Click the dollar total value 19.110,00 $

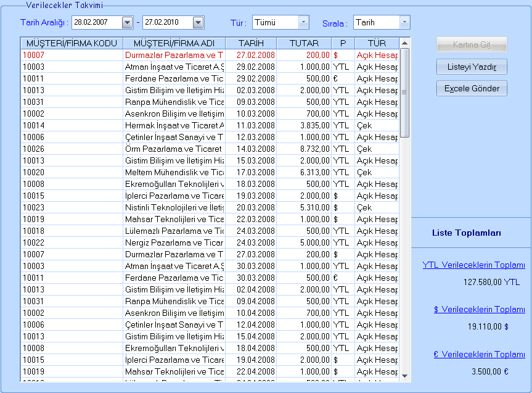pos(488,327)
